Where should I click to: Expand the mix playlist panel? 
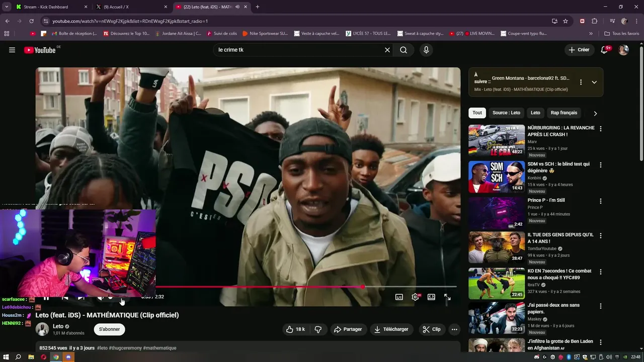pyautogui.click(x=594, y=82)
